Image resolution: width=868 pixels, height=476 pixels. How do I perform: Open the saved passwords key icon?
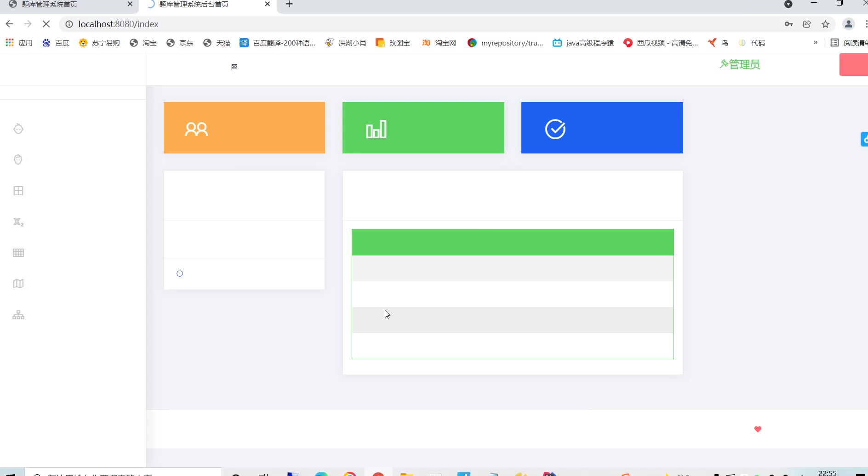[789, 24]
